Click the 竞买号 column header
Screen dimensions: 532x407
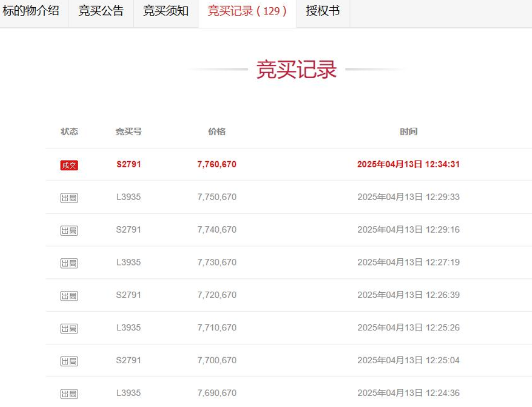click(129, 132)
